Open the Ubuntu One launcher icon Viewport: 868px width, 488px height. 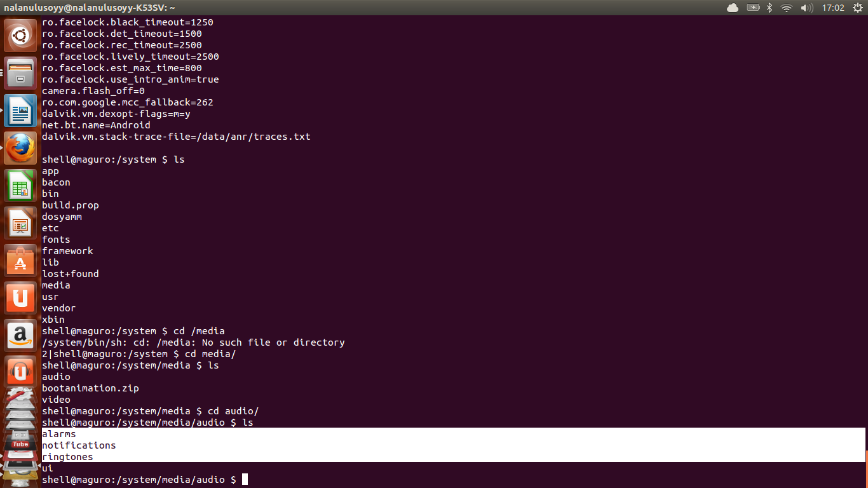20,298
